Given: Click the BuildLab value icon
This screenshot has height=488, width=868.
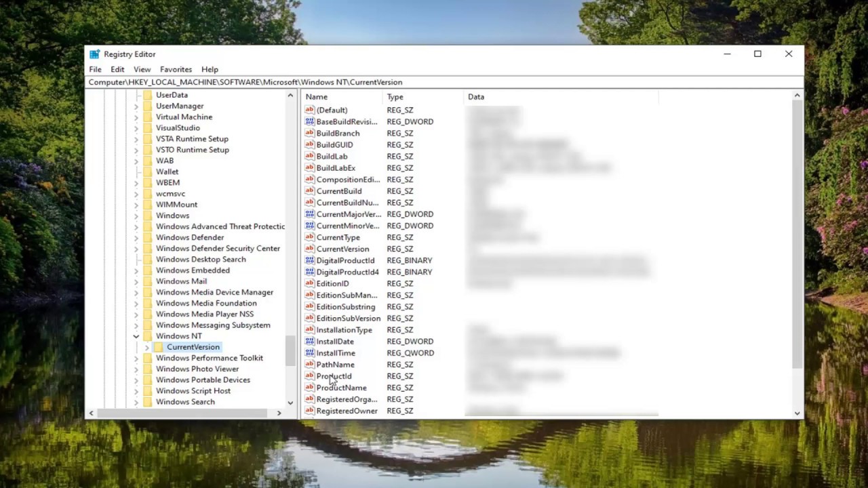Looking at the screenshot, I should click(x=310, y=156).
